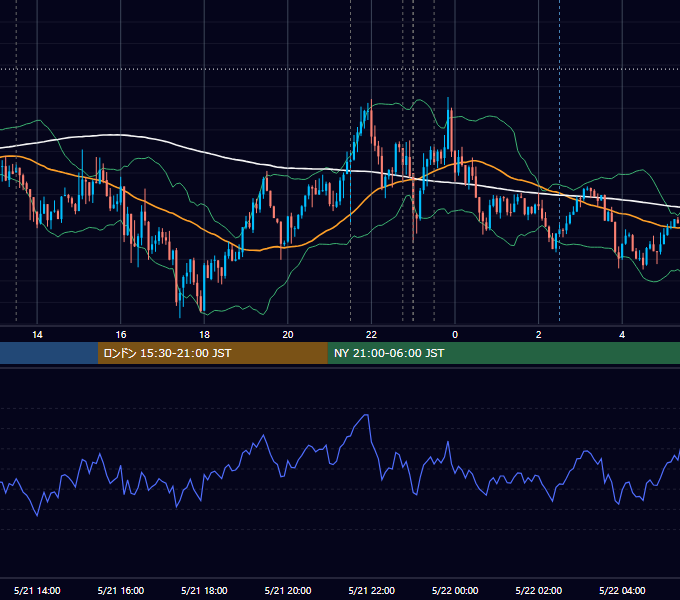Click hour label 14 on price chart axis

pos(37,335)
